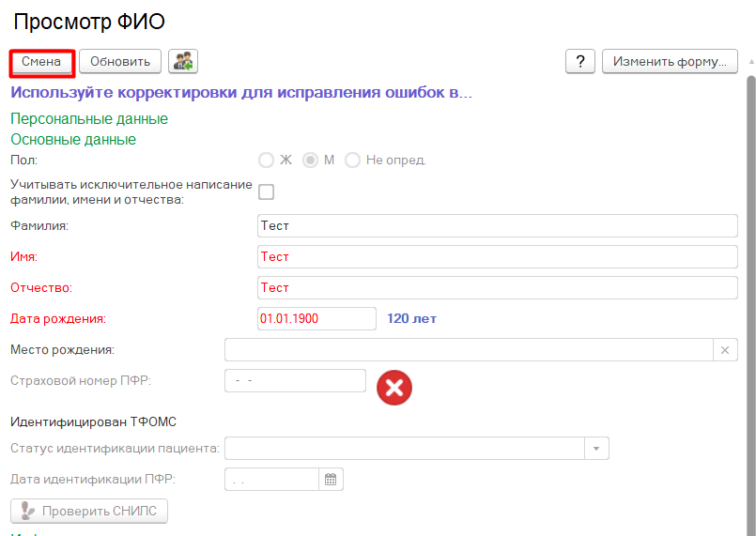
Task: Open help with the question mark button
Action: pyautogui.click(x=579, y=62)
